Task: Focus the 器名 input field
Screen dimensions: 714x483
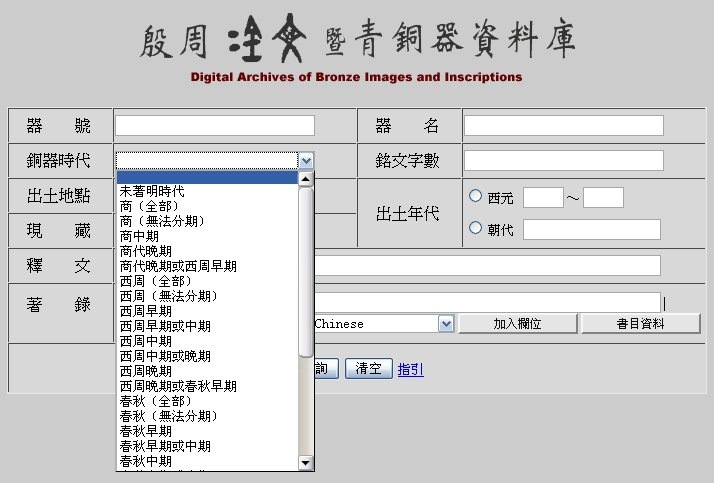Action: (564, 126)
